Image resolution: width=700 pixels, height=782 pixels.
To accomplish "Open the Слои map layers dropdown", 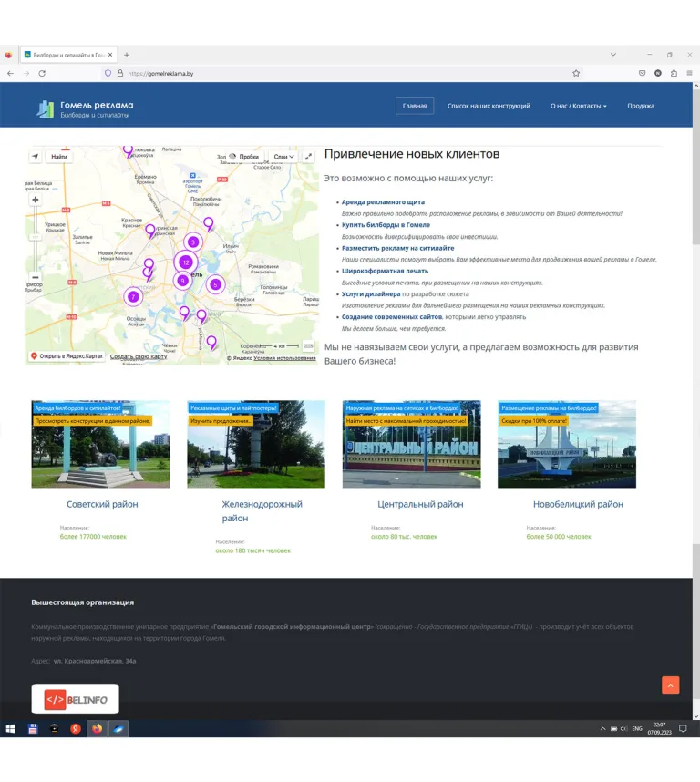I will click(284, 157).
